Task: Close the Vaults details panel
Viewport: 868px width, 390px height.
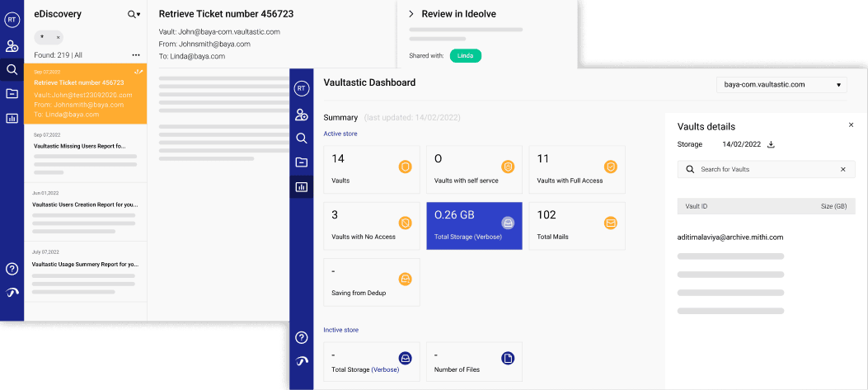Action: tap(852, 125)
